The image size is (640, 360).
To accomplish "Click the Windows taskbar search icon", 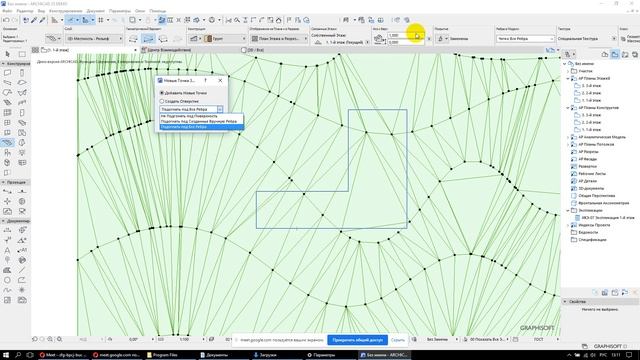I will pyautogui.click(x=18, y=355).
